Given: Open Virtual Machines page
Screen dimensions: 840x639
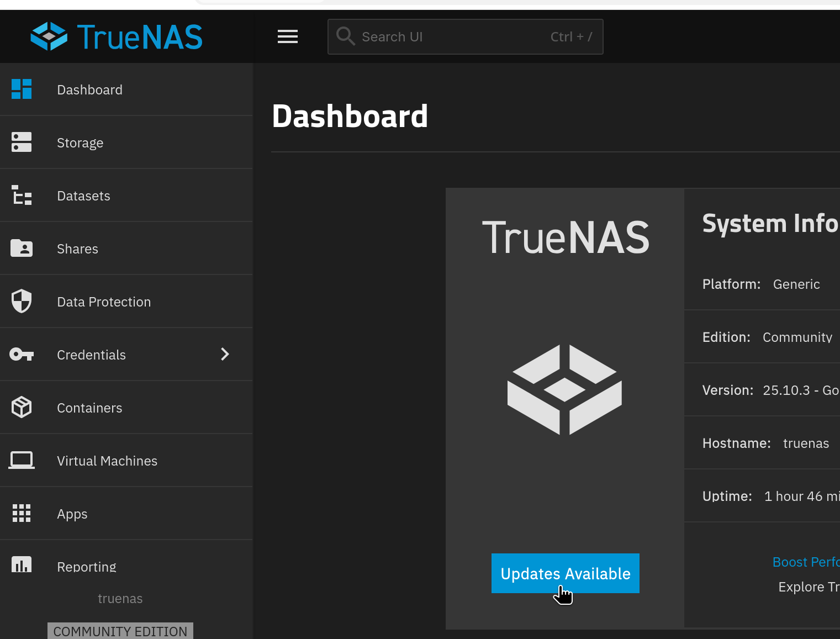Looking at the screenshot, I should pyautogui.click(x=126, y=461).
